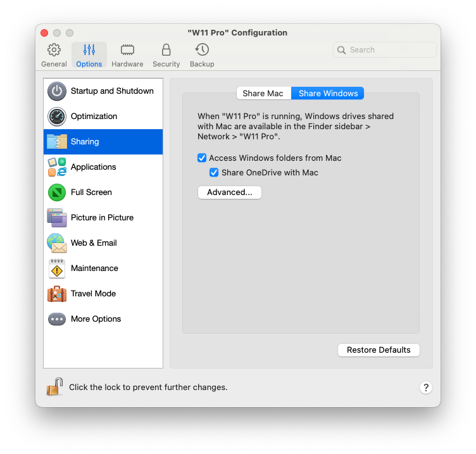Image resolution: width=476 pixels, height=454 pixels.
Task: Click the Search field
Action: click(385, 50)
